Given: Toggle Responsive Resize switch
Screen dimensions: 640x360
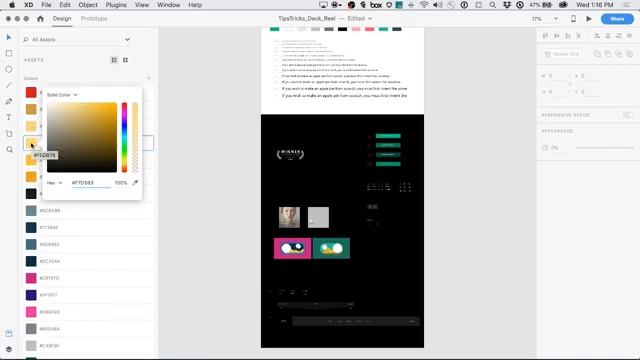Looking at the screenshot, I should (628, 115).
